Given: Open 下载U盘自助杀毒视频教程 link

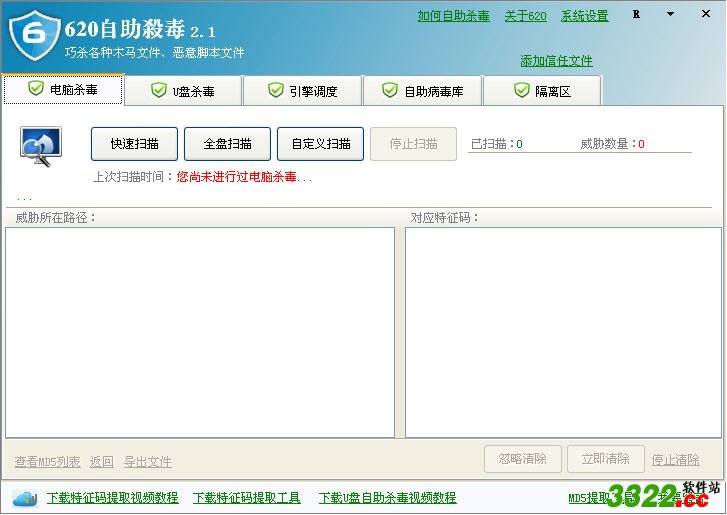Looking at the screenshot, I should click(388, 498).
